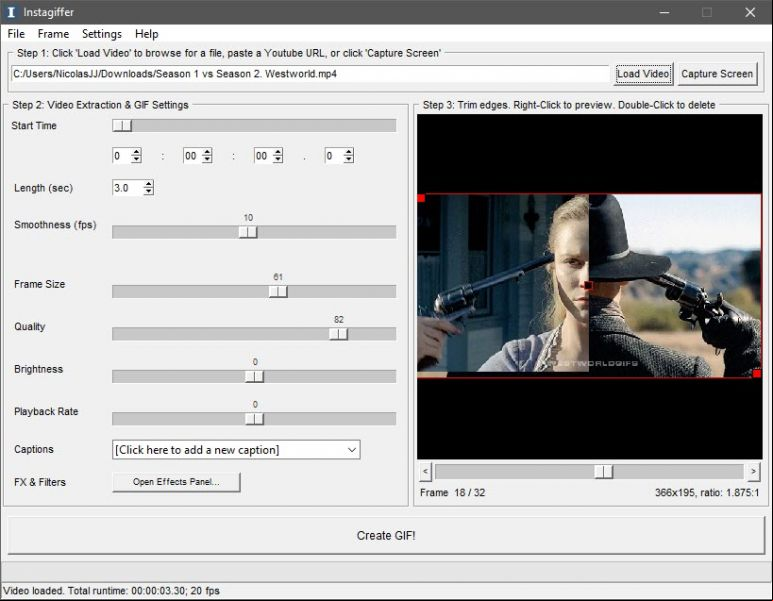Minimize the Instagiffer window
This screenshot has width=773, height=601.
point(664,12)
